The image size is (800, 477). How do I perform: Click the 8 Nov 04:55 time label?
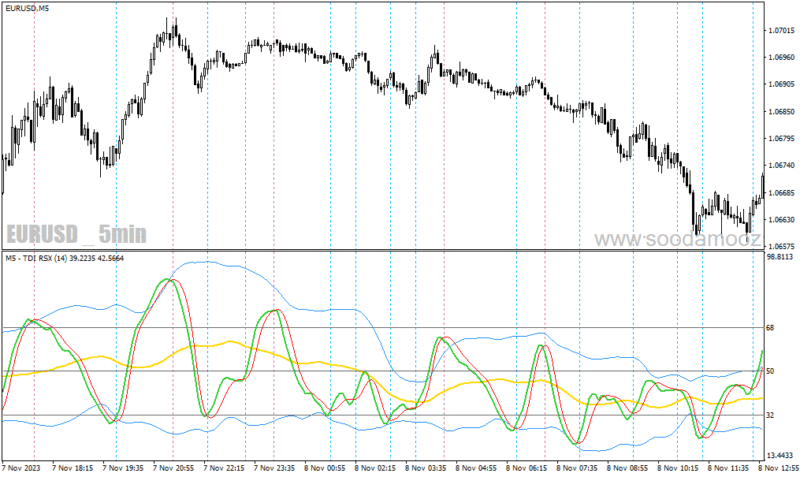(476, 468)
